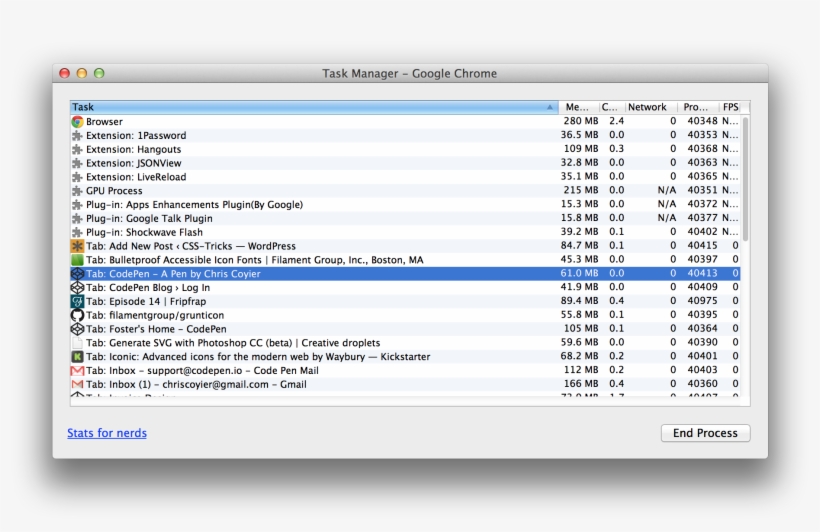Click process ID 40402

pos(702,231)
